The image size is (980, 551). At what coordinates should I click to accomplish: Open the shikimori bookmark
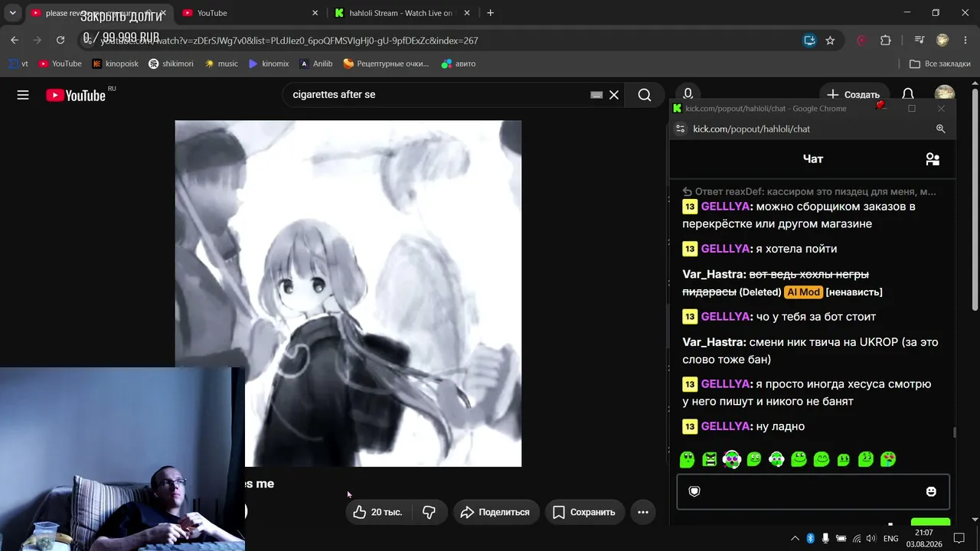(x=171, y=64)
